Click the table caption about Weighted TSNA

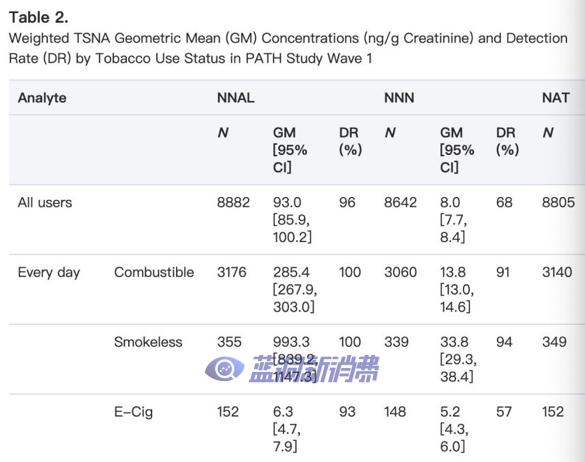point(288,48)
